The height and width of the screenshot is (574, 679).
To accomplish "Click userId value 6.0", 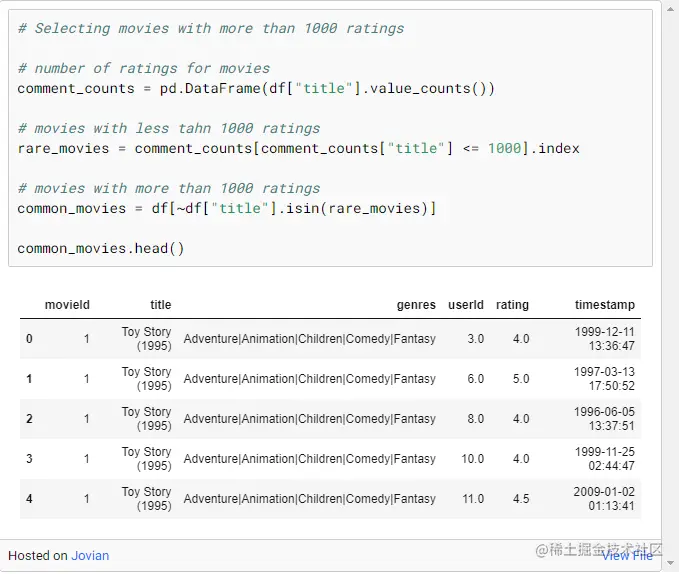I will coord(475,379).
